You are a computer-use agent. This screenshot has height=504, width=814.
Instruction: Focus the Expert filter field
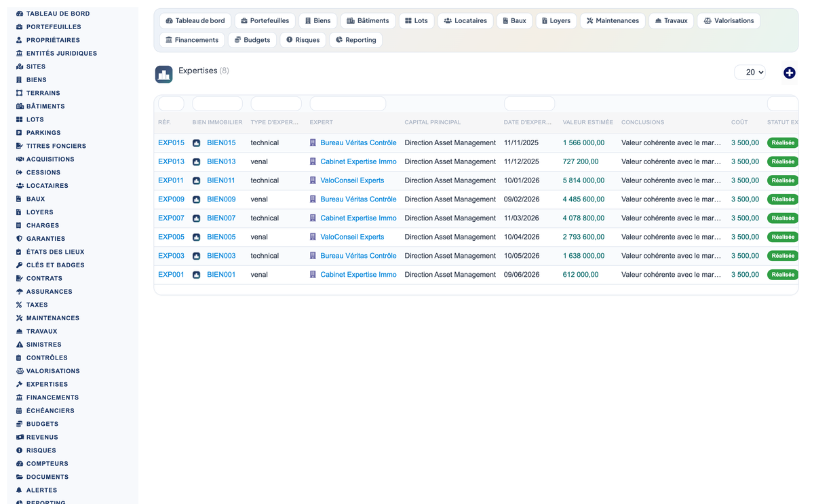pyautogui.click(x=347, y=104)
